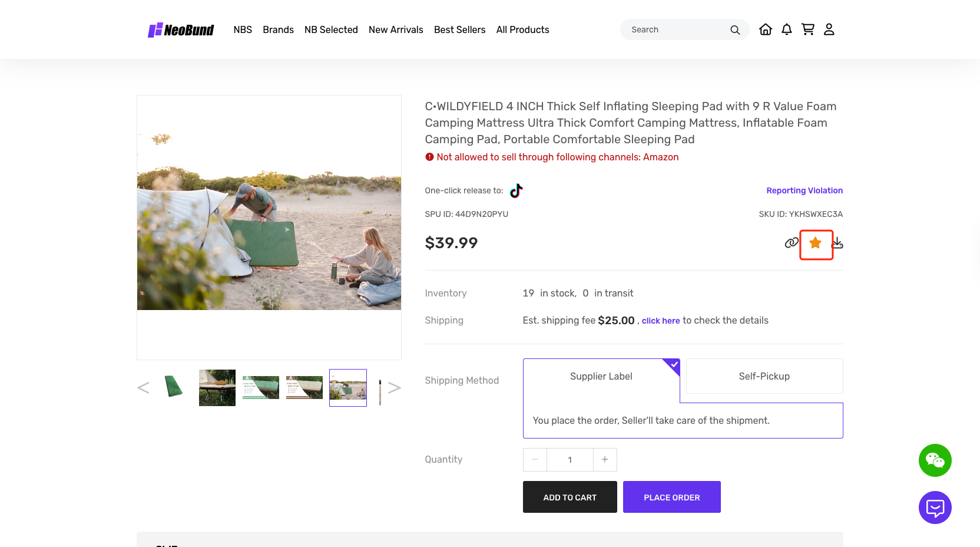Open the shopping cart icon
This screenshot has height=547, width=980.
tap(807, 29)
